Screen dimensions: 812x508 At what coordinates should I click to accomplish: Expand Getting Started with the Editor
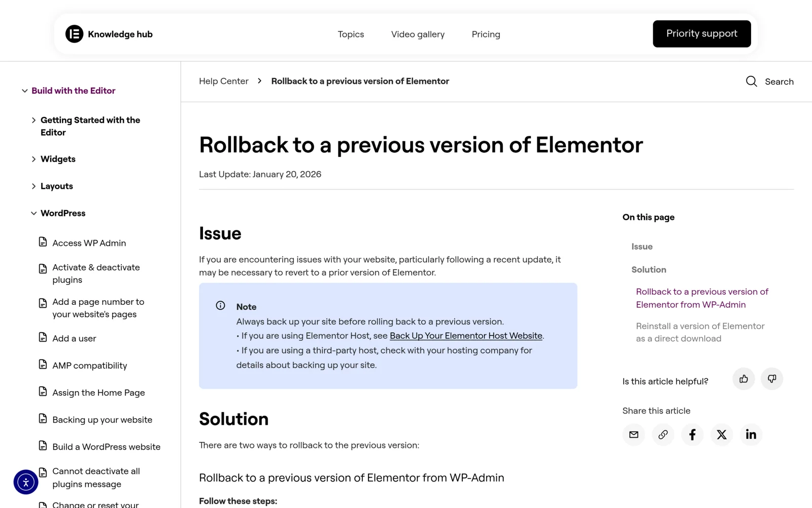tap(33, 120)
